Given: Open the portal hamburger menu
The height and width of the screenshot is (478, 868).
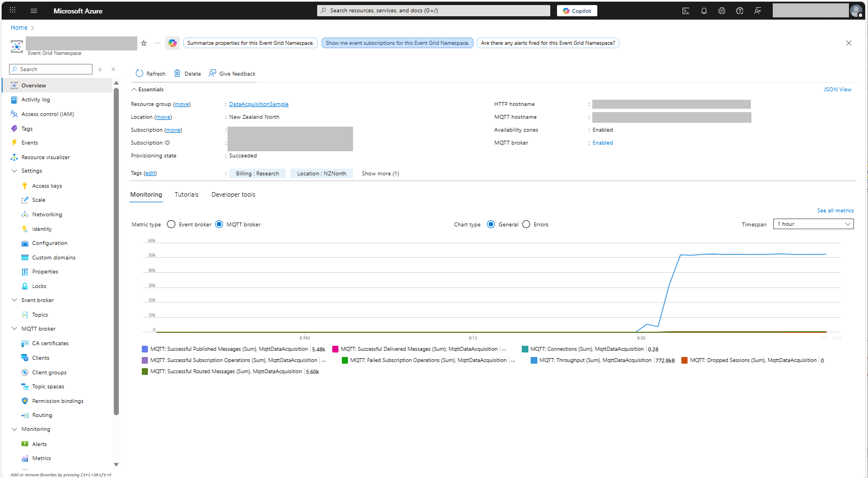Looking at the screenshot, I should click(34, 11).
